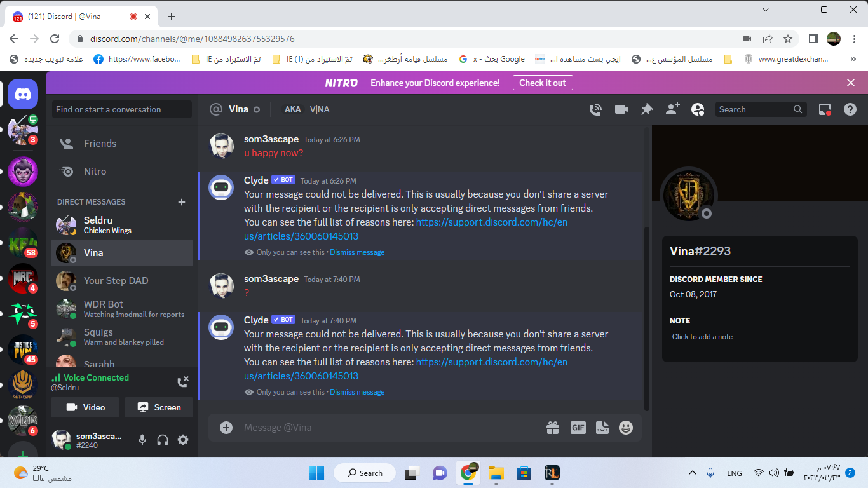Dismiss the 6:26 PM Clyde message
This screenshot has width=868, height=488.
click(357, 252)
